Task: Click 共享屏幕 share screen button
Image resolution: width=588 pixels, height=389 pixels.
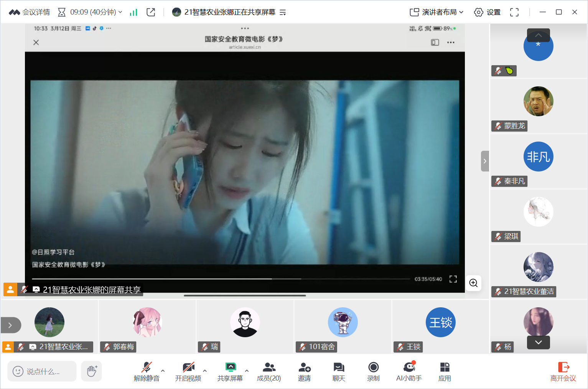Action: point(230,371)
